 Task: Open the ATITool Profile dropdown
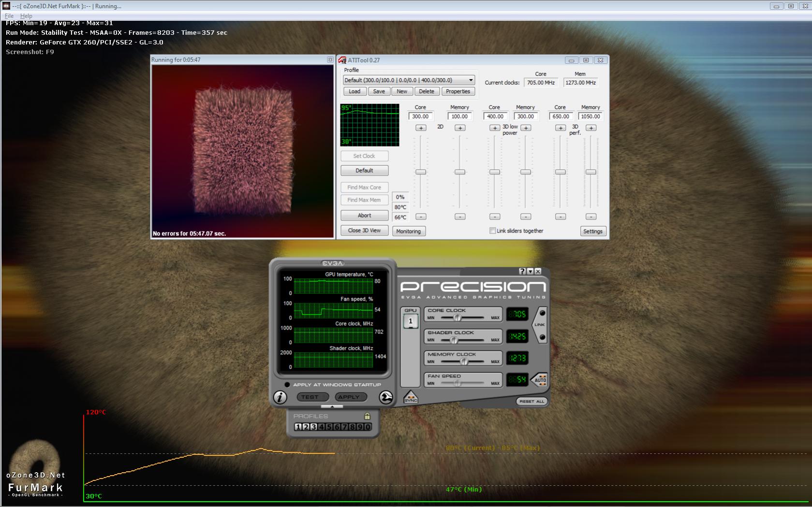click(x=471, y=80)
